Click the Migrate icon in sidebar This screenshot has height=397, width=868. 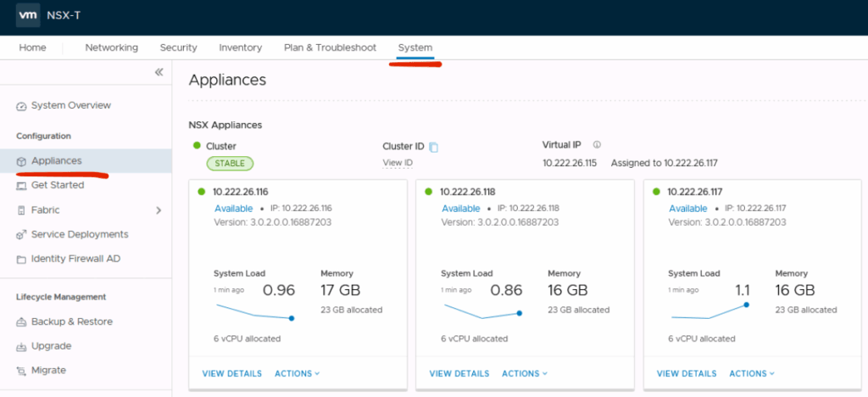pos(21,371)
